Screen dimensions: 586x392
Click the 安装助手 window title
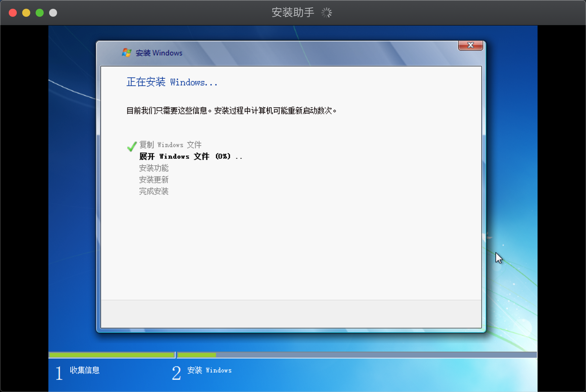293,12
